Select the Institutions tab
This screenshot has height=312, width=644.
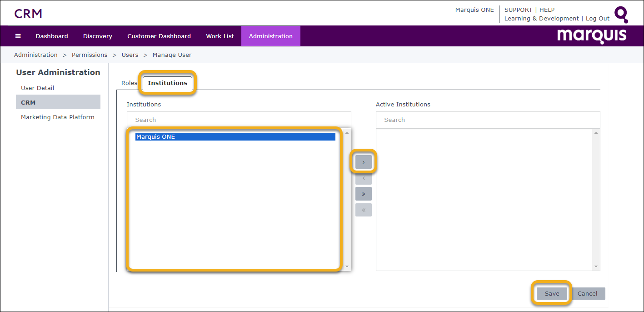(168, 83)
